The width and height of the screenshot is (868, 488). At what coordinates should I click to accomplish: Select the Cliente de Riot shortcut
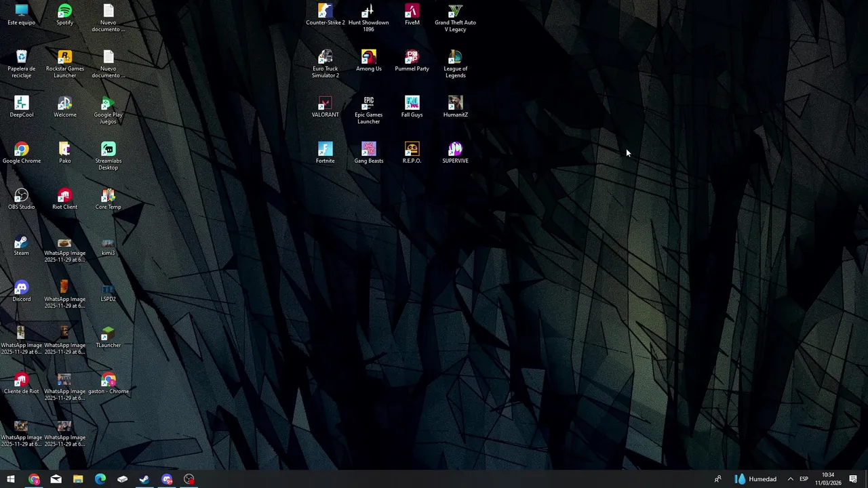click(x=22, y=384)
